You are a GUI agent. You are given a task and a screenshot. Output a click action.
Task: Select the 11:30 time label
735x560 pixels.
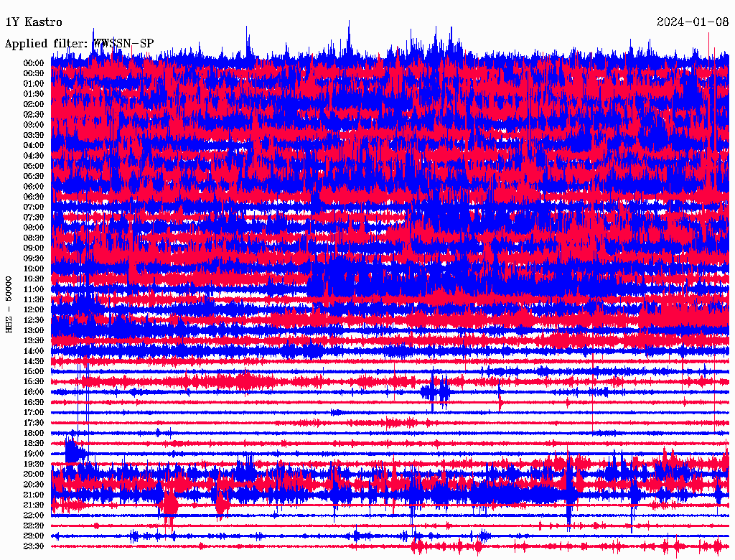pyautogui.click(x=34, y=299)
